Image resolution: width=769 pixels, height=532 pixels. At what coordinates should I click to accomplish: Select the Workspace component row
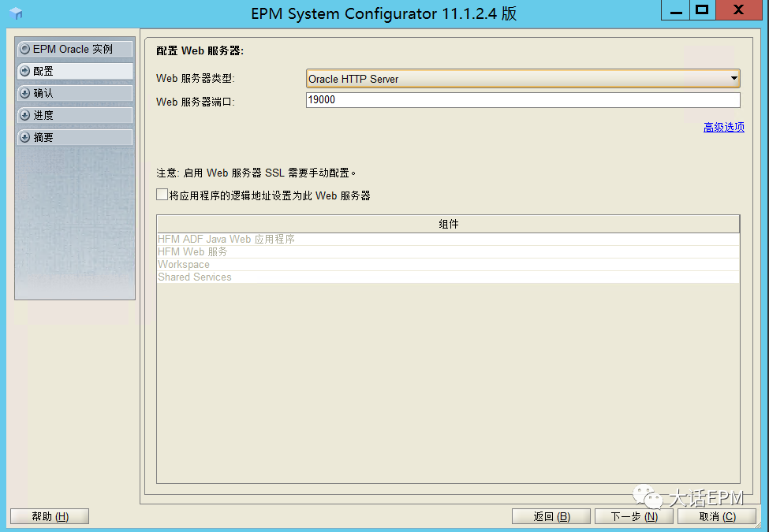pos(448,265)
